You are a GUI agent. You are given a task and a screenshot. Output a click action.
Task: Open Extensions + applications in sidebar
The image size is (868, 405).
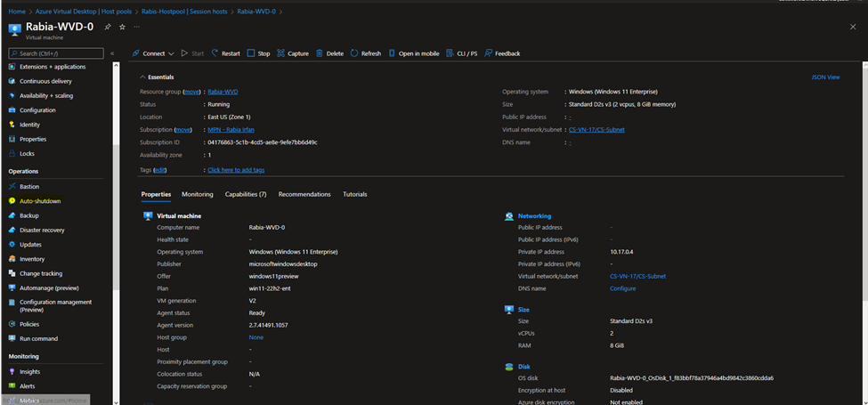click(53, 67)
